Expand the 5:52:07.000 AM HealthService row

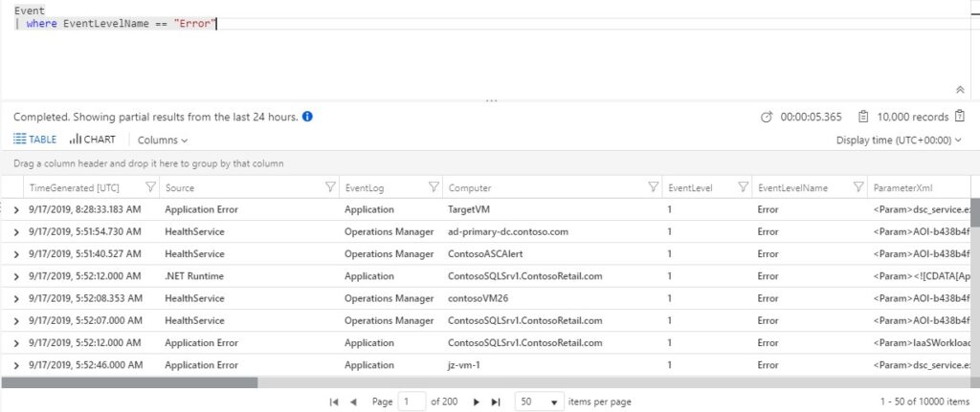point(17,321)
